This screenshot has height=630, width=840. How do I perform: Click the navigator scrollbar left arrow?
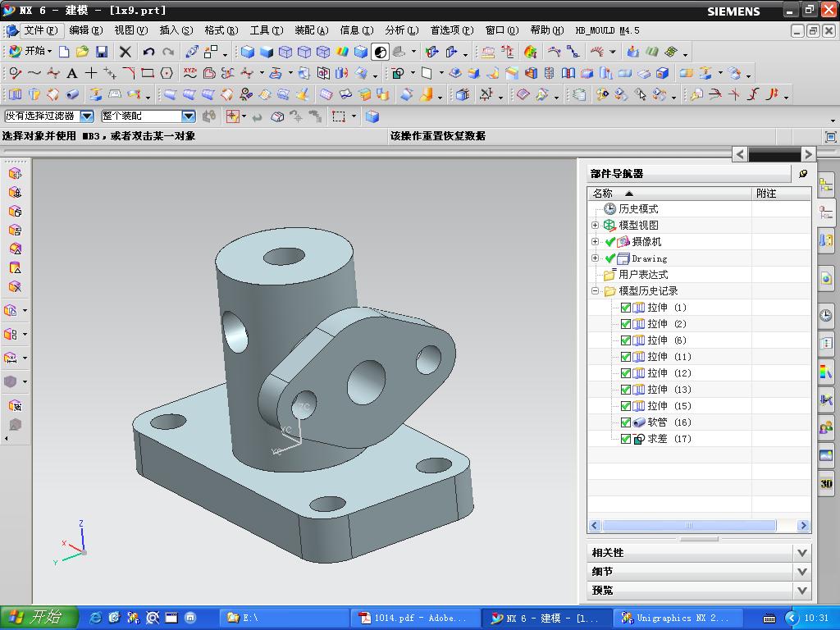pyautogui.click(x=594, y=526)
